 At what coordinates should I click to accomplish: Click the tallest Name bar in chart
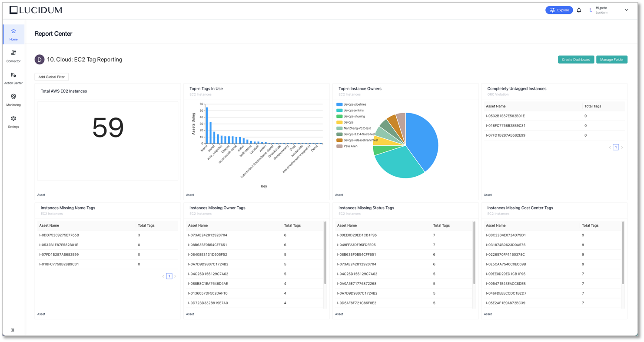[x=207, y=125]
